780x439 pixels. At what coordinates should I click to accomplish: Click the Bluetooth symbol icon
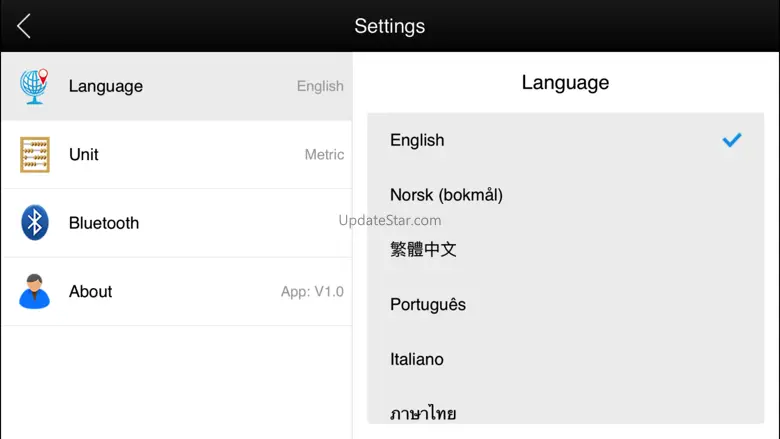point(35,223)
